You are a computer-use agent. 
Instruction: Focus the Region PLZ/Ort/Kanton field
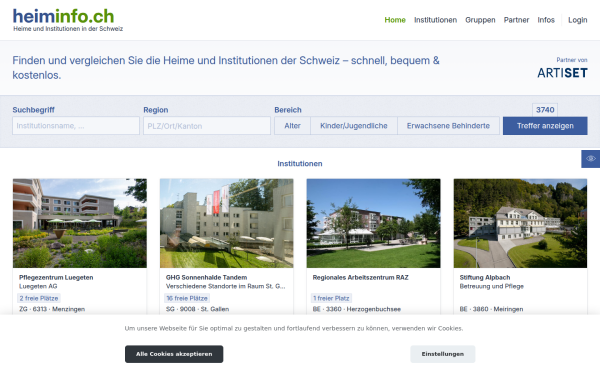(207, 126)
